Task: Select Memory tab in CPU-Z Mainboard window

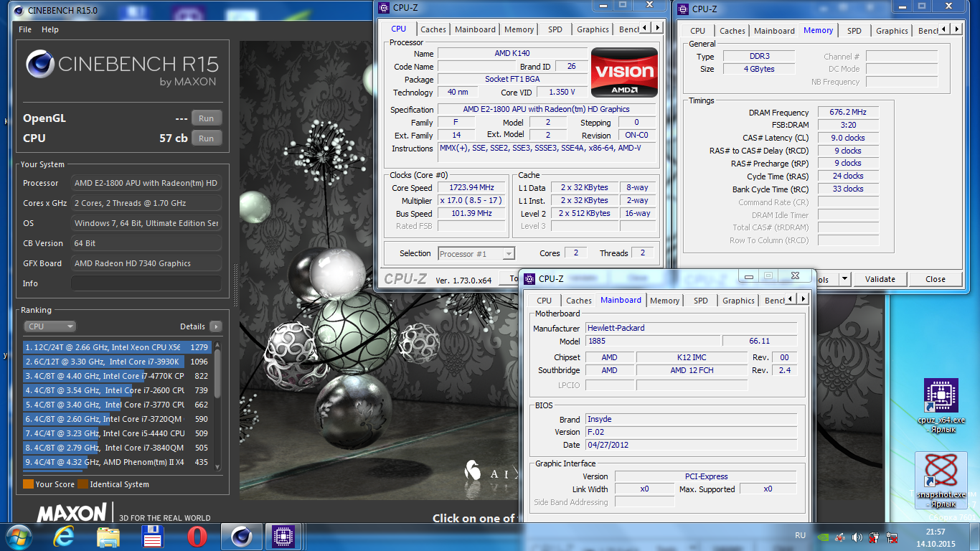Action: click(x=664, y=301)
